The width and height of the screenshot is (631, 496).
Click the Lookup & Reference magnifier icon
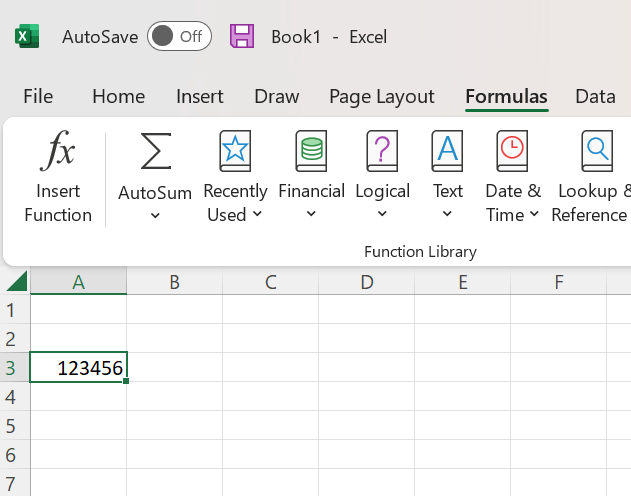point(597,151)
